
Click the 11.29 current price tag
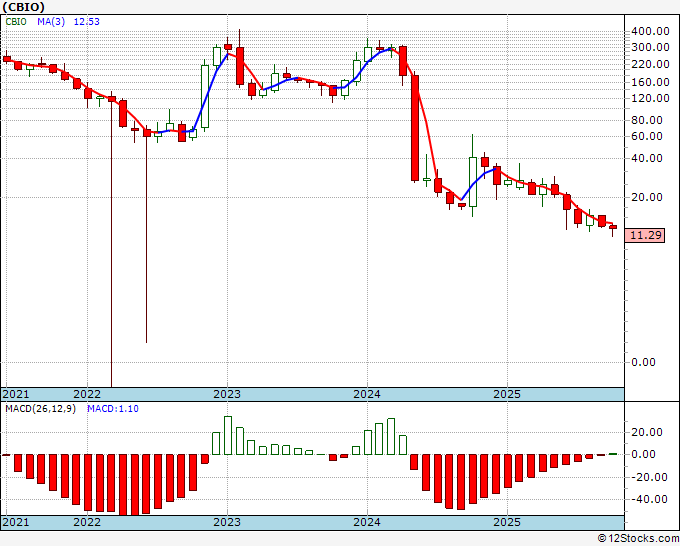(645, 235)
